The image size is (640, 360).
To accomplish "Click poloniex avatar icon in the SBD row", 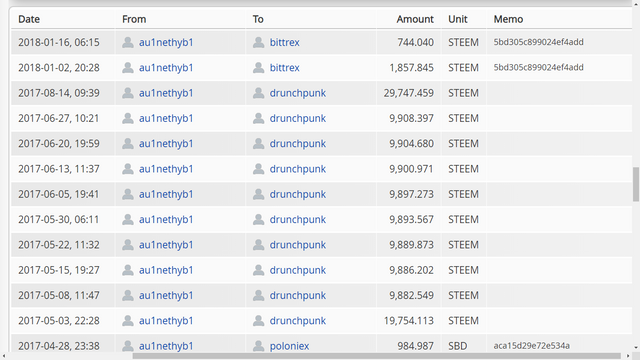I will point(258,346).
